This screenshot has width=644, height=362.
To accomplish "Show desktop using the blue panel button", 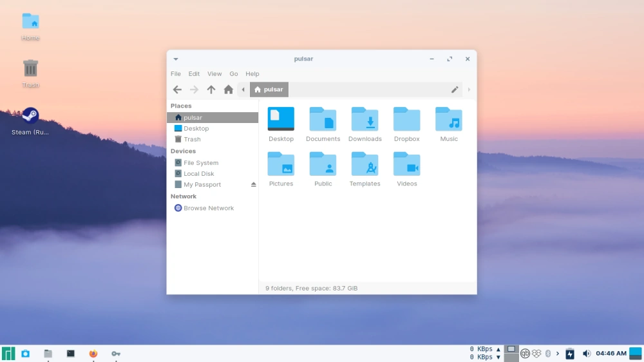I will click(x=636, y=354).
